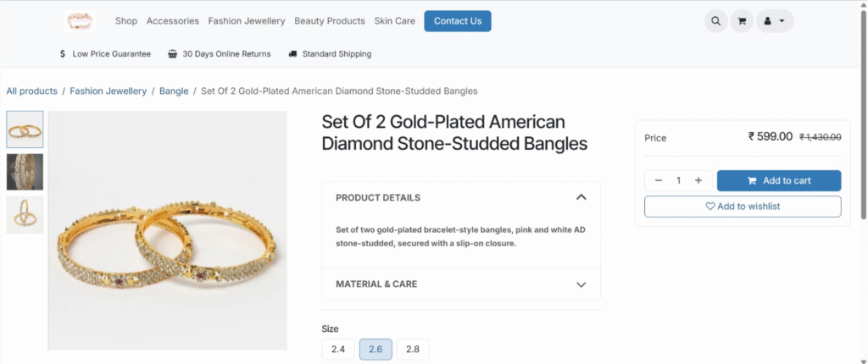The width and height of the screenshot is (868, 364).
Task: Open the search magnifier icon
Action: (716, 21)
